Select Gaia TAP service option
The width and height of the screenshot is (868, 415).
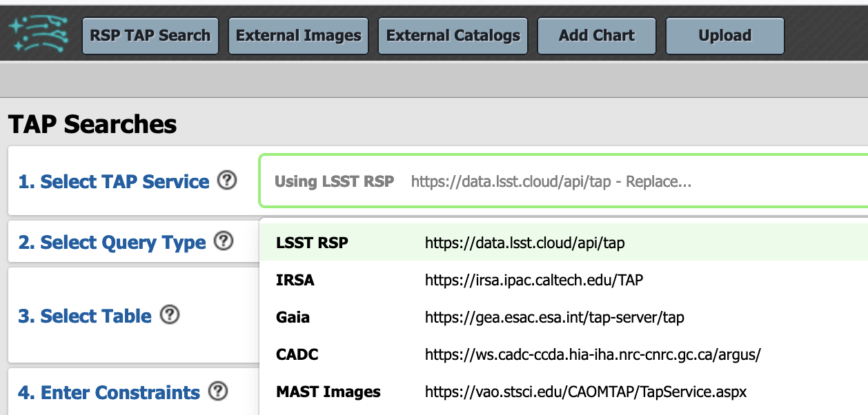tap(563, 317)
